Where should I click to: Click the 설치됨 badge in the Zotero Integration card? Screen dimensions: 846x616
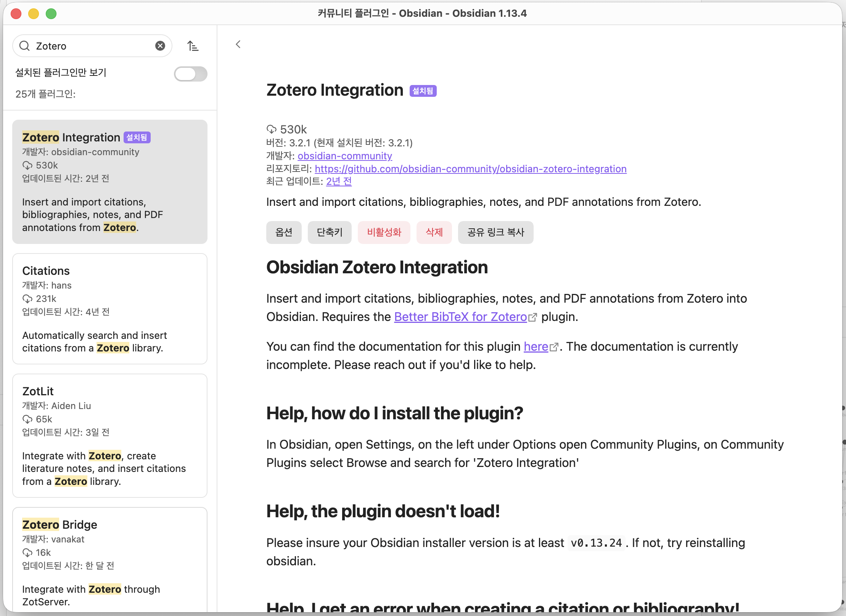click(x=137, y=137)
